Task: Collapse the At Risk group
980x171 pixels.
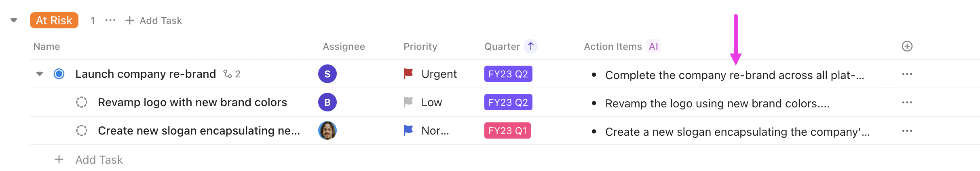Action: coord(14,20)
